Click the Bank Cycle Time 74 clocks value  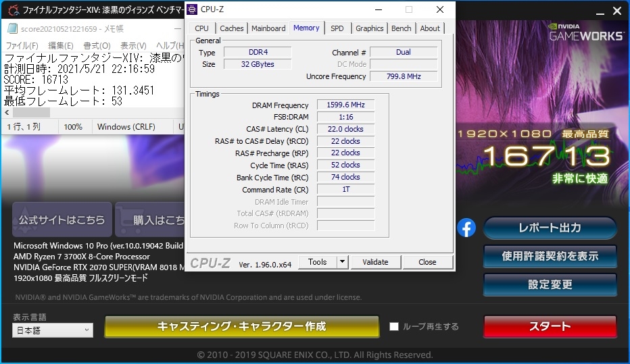[x=345, y=177]
